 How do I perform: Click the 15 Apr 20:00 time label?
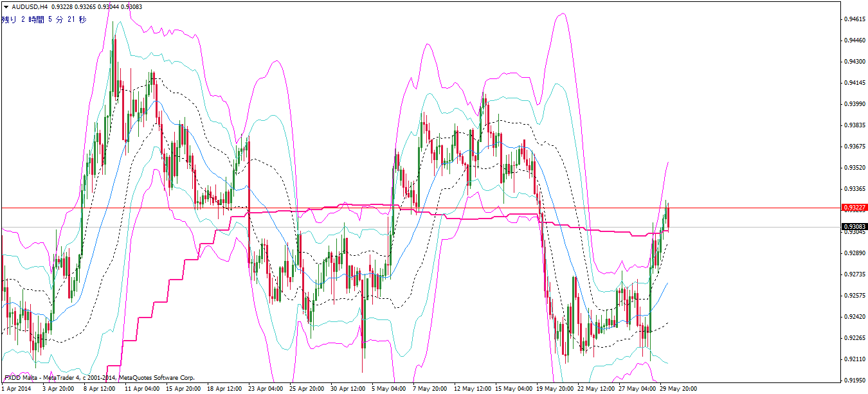185,389
